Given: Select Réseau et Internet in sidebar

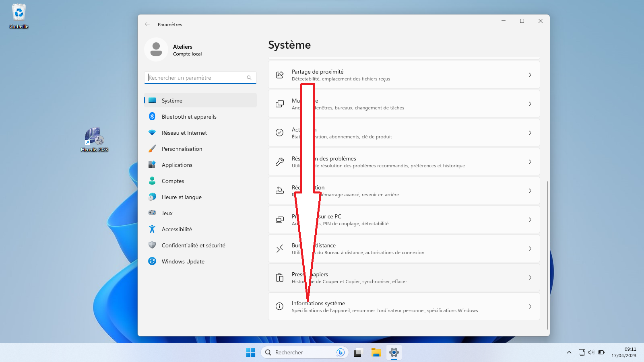Looking at the screenshot, I should point(184,133).
